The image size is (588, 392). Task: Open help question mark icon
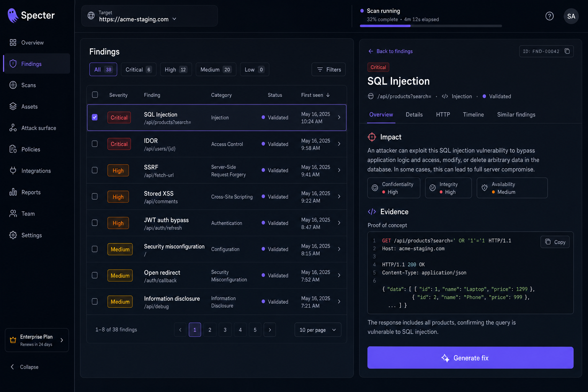(x=549, y=16)
